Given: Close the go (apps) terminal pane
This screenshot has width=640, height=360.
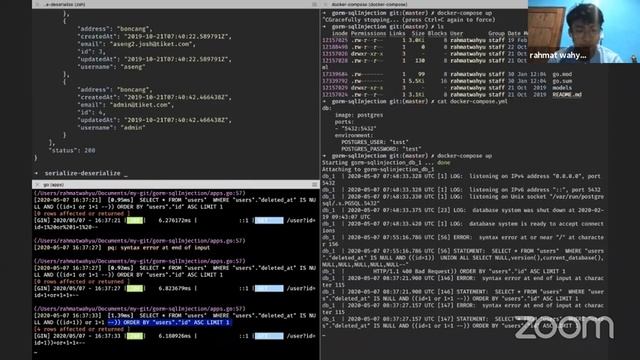Looking at the screenshot, I should click(37, 185).
